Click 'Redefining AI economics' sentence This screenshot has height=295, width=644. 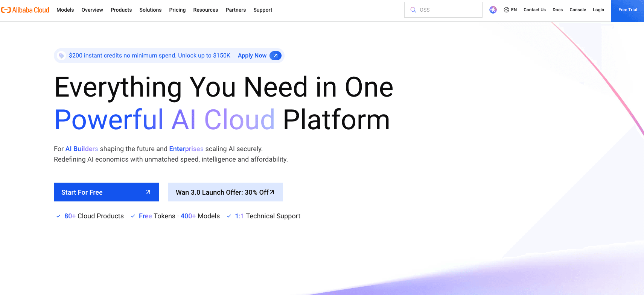pos(171,159)
